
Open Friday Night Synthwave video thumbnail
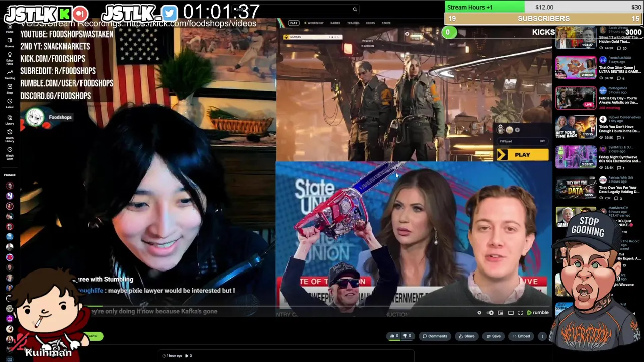pyautogui.click(x=576, y=158)
